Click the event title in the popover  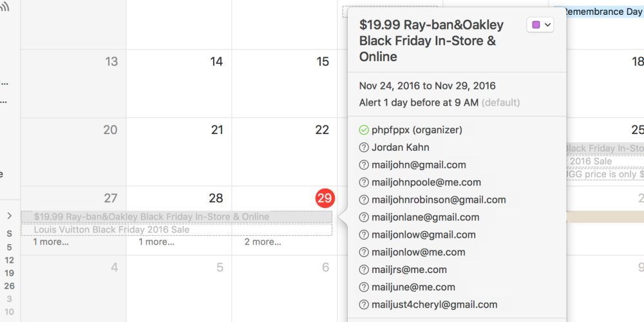(431, 41)
